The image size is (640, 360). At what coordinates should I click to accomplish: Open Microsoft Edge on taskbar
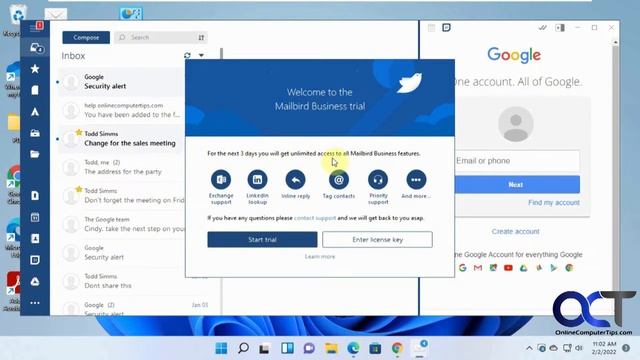[353, 348]
